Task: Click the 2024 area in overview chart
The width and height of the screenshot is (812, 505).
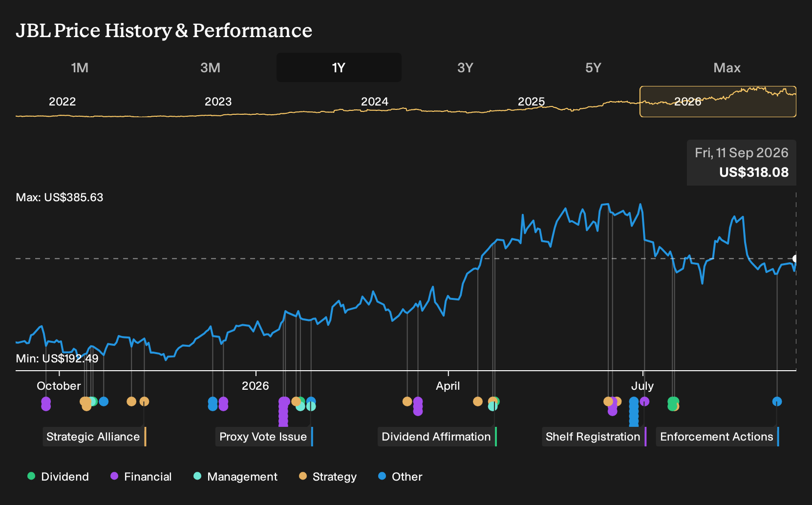Action: [375, 102]
